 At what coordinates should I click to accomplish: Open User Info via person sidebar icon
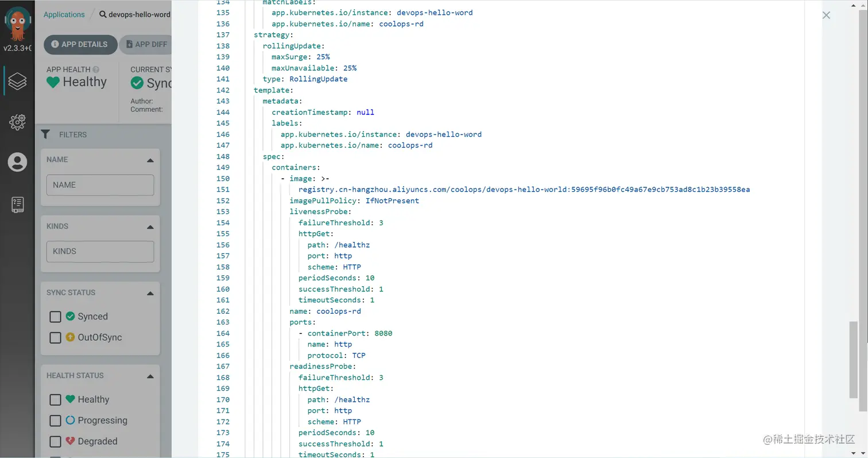[x=17, y=162]
